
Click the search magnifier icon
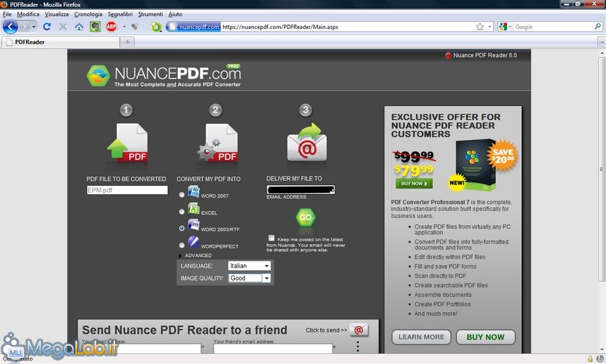point(597,27)
